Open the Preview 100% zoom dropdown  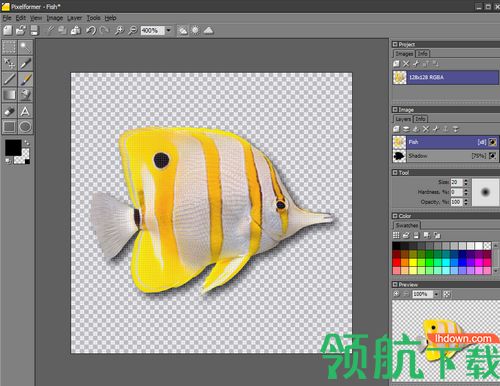436,294
